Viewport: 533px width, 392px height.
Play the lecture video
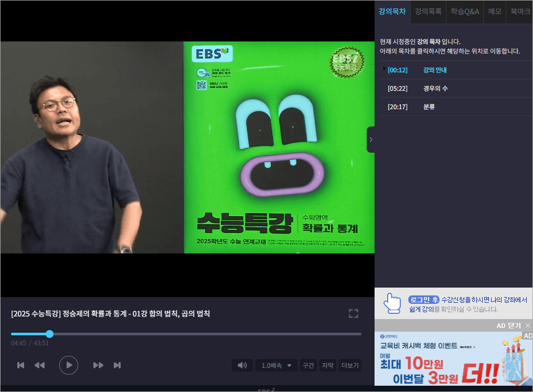tap(69, 365)
